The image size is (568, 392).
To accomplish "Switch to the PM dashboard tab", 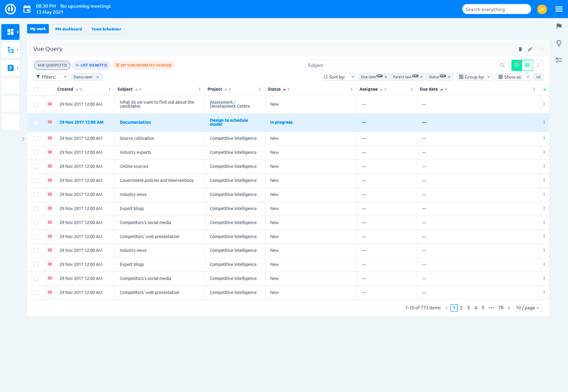I will (x=68, y=29).
